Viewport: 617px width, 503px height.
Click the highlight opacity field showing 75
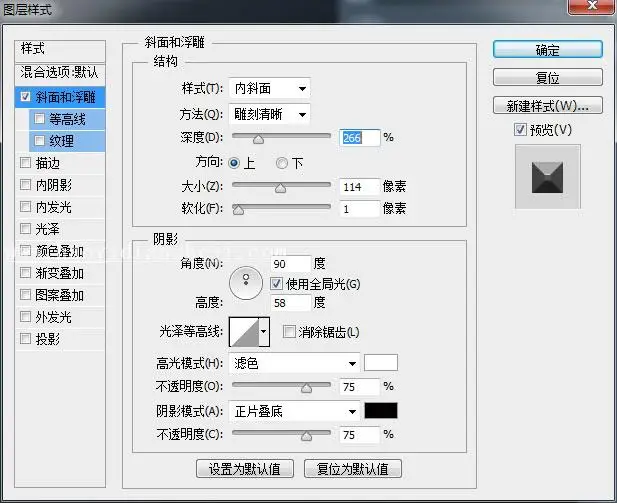pyautogui.click(x=360, y=386)
